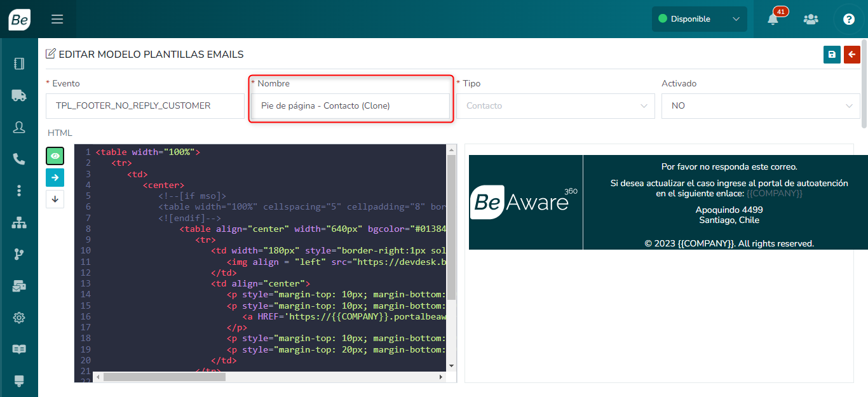Expand the Disponible status dropdown
This screenshot has height=397, width=868.
click(x=699, y=19)
